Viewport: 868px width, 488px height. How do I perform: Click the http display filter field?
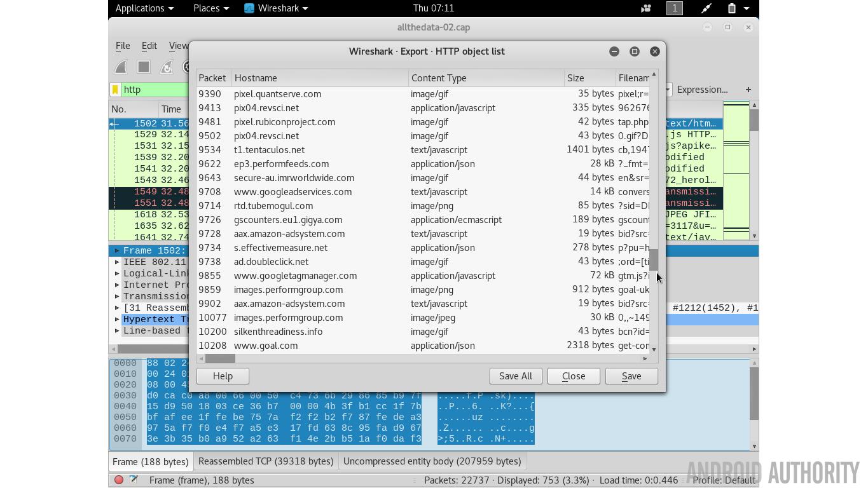155,90
